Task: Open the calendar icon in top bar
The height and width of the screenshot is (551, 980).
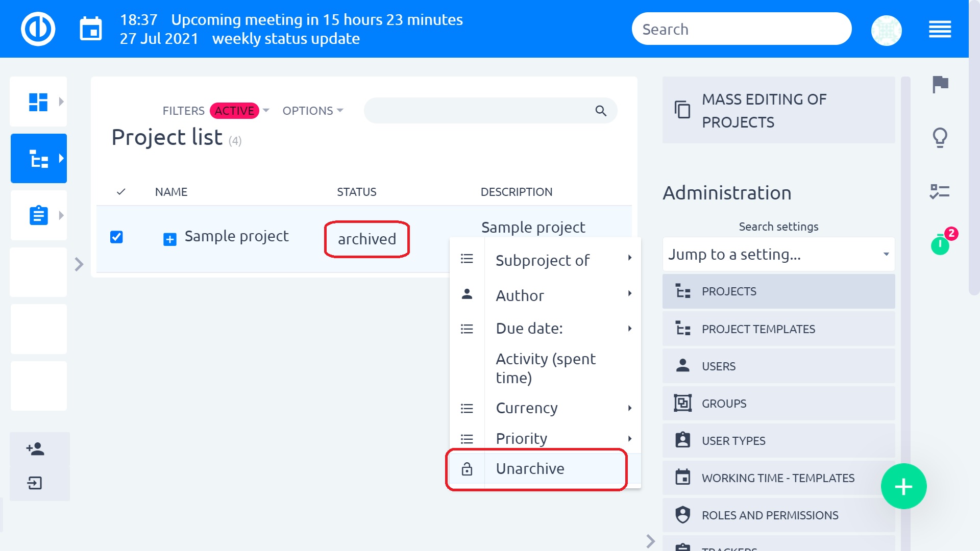Action: pos(91,29)
